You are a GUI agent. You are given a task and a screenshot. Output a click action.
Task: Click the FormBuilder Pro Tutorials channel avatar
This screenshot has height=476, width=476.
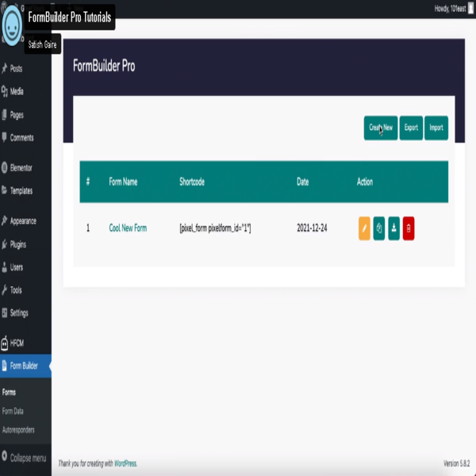(12, 25)
